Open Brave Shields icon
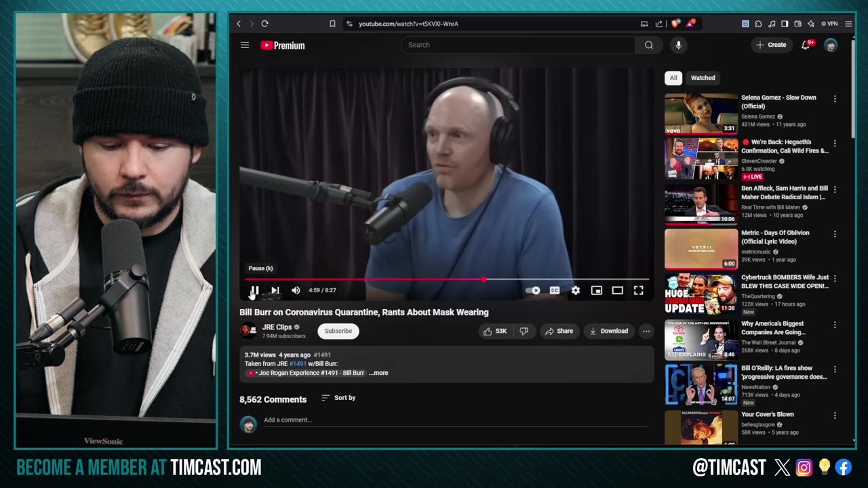This screenshot has height=488, width=868. click(x=675, y=24)
